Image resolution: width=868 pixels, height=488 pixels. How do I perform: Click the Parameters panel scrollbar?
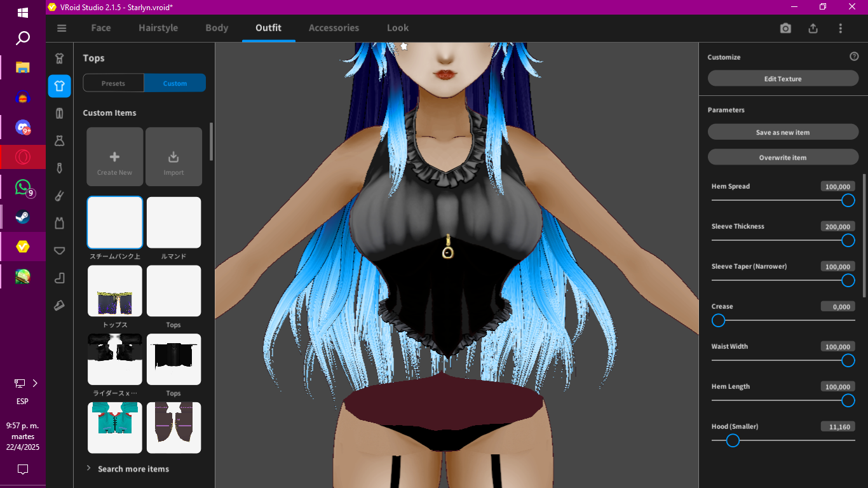[864, 235]
